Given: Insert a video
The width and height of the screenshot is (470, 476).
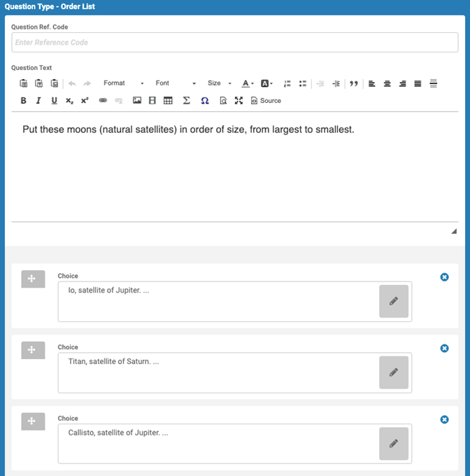Looking at the screenshot, I should click(152, 101).
